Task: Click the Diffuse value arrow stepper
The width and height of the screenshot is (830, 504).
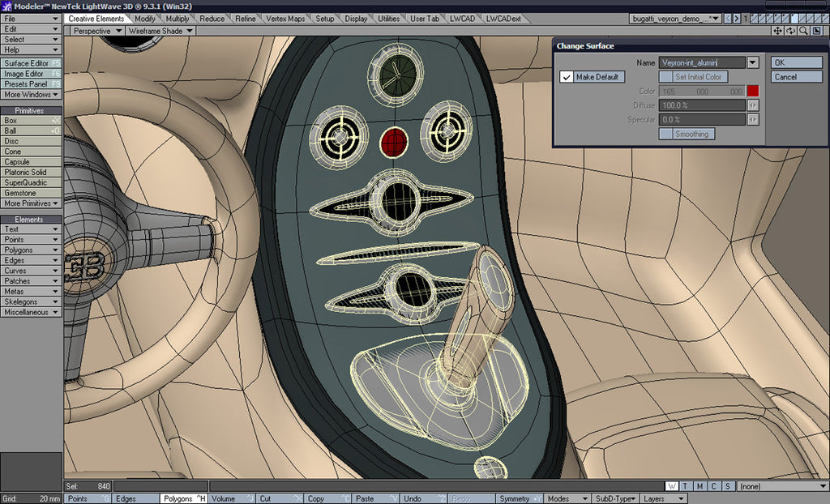Action: pyautogui.click(x=753, y=105)
